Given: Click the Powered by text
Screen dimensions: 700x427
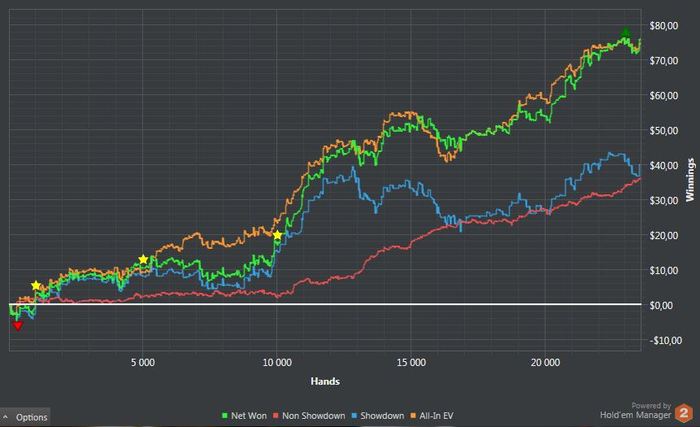Looking at the screenshot, I should pos(651,406).
